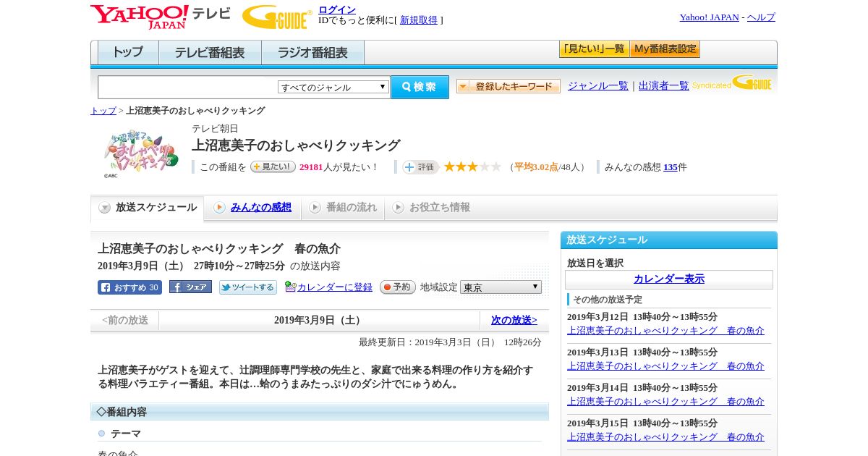Image resolution: width=868 pixels, height=456 pixels.
Task: Click the search text input field
Action: click(x=188, y=87)
